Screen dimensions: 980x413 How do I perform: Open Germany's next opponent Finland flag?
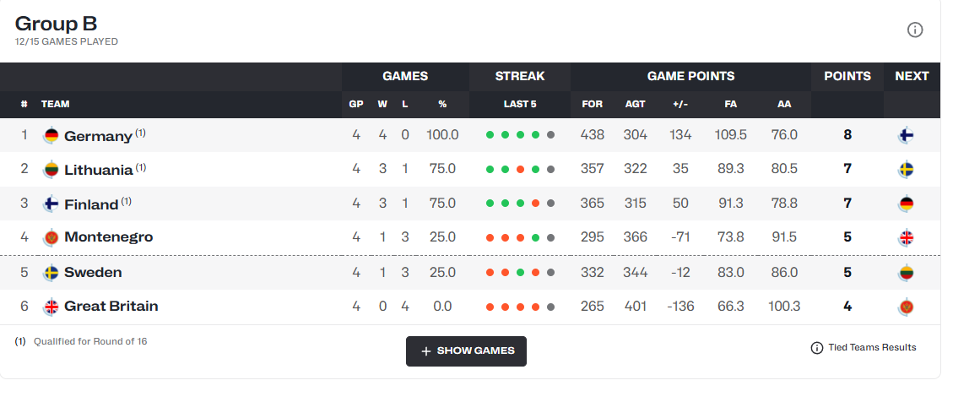click(906, 135)
